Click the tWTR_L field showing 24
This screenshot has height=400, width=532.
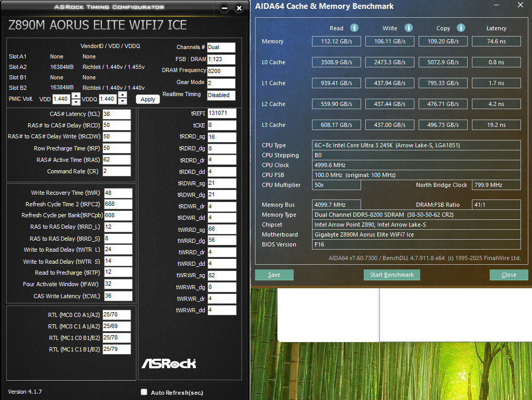118,250
